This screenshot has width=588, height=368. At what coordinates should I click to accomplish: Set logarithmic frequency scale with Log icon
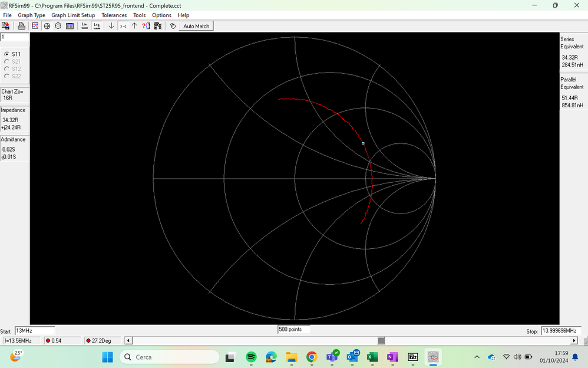[97, 26]
